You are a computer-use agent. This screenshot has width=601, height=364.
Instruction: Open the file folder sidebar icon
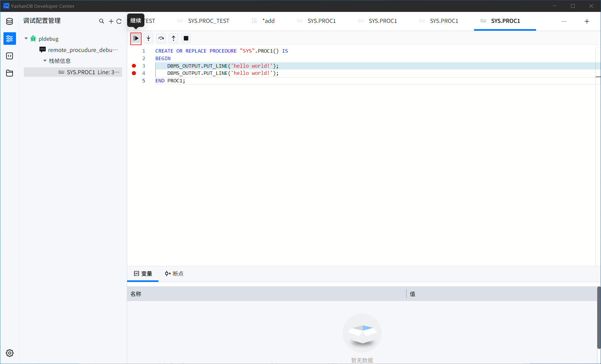coord(10,73)
